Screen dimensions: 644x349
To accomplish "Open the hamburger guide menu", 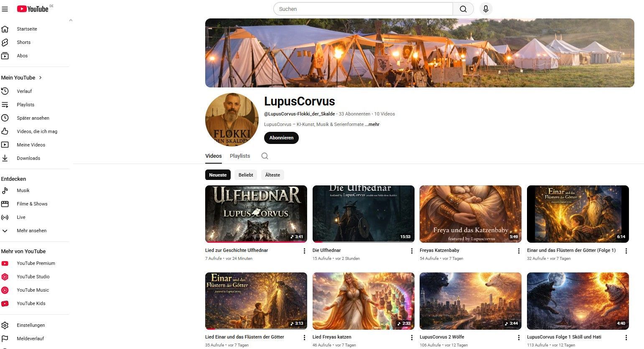I will (5, 9).
